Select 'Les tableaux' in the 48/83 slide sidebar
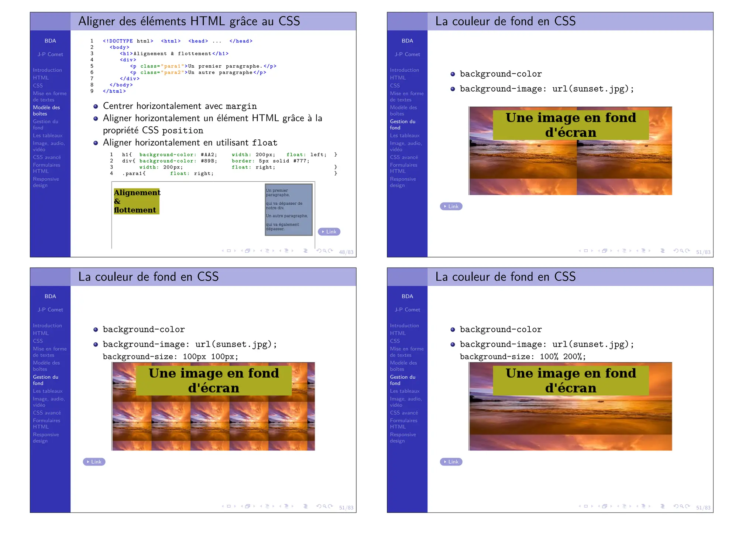 coord(48,136)
